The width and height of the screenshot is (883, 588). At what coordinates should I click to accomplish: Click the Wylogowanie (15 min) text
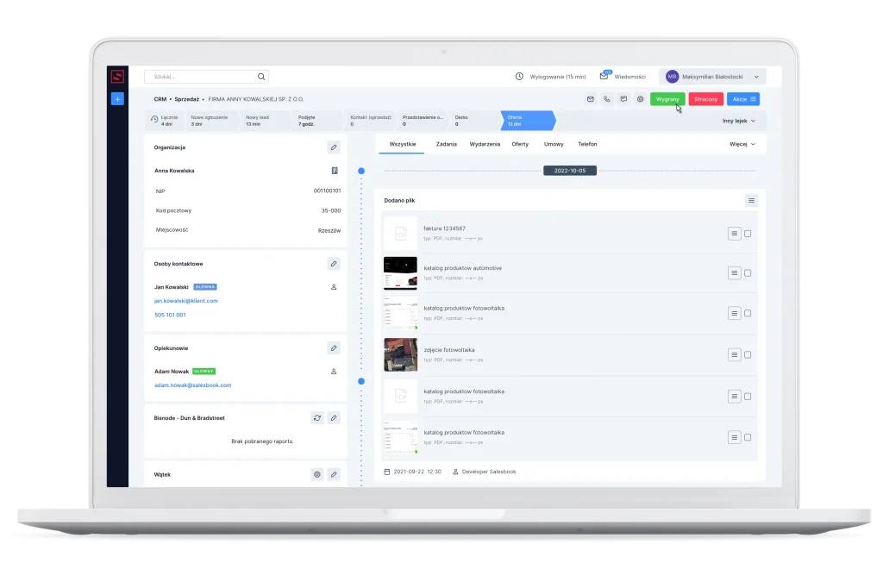558,77
